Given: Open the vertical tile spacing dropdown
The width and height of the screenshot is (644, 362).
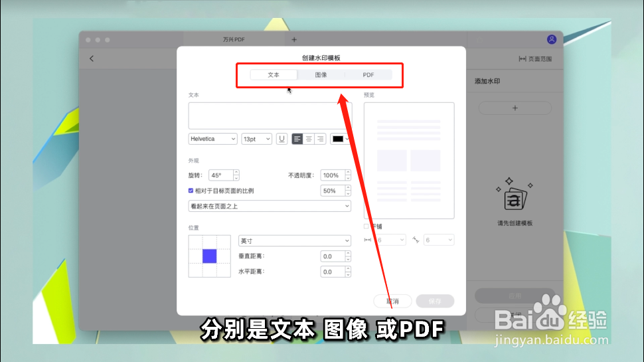Looking at the screenshot, I should pyautogui.click(x=439, y=240).
